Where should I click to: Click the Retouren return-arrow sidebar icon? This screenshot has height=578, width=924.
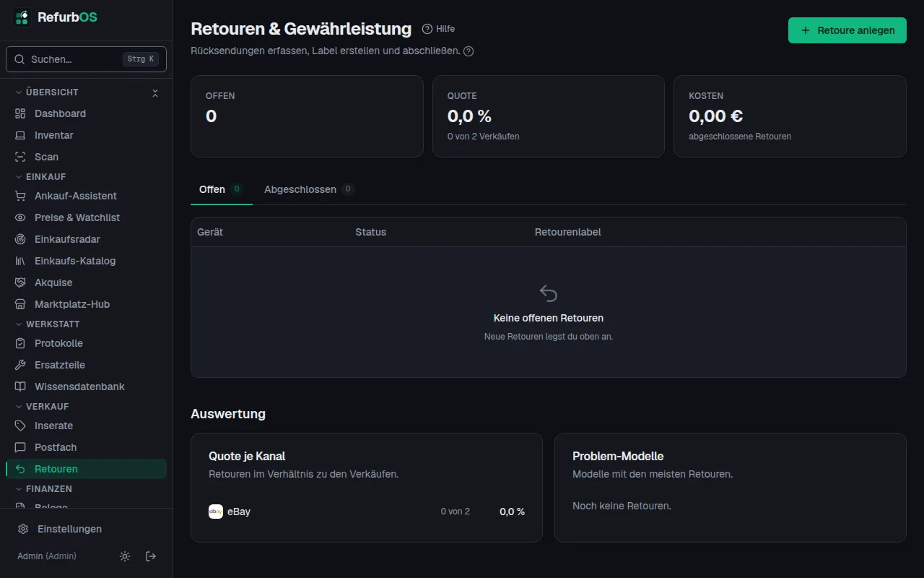[20, 469]
